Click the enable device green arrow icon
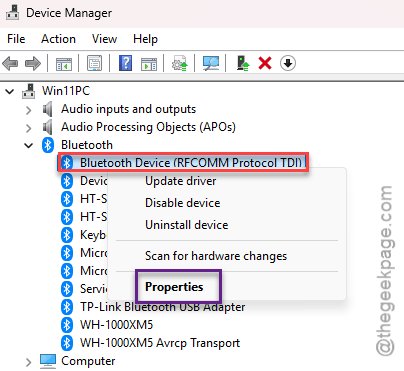The width and height of the screenshot is (404, 371). 243,63
